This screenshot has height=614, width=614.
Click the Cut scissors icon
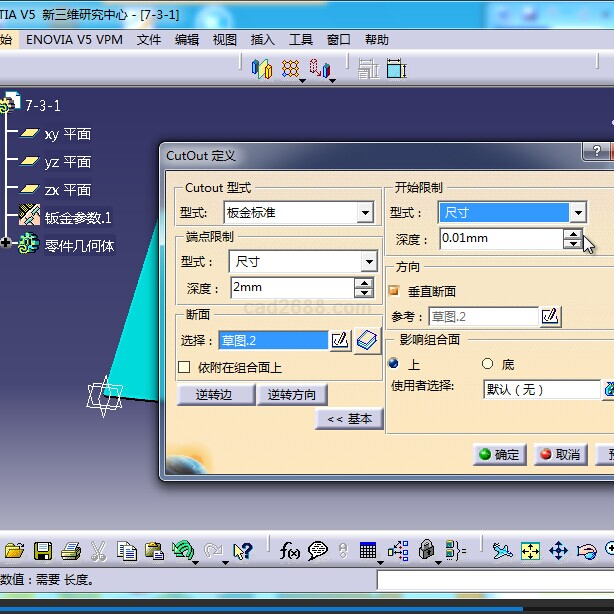pyautogui.click(x=98, y=550)
